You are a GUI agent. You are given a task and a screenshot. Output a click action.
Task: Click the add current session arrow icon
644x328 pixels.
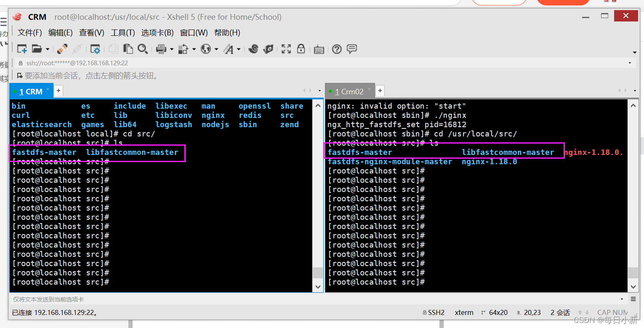pyautogui.click(x=20, y=76)
